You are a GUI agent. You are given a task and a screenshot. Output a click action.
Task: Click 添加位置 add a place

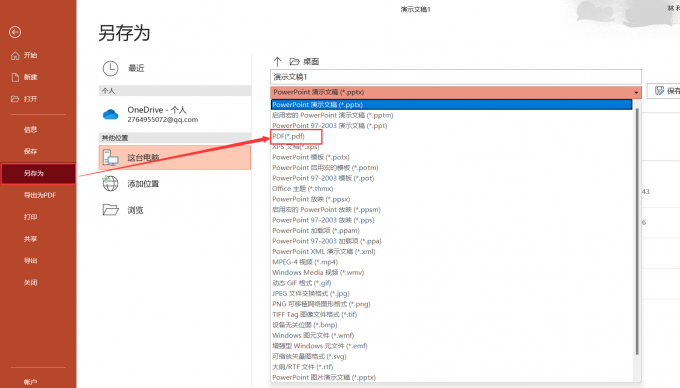tap(175, 184)
